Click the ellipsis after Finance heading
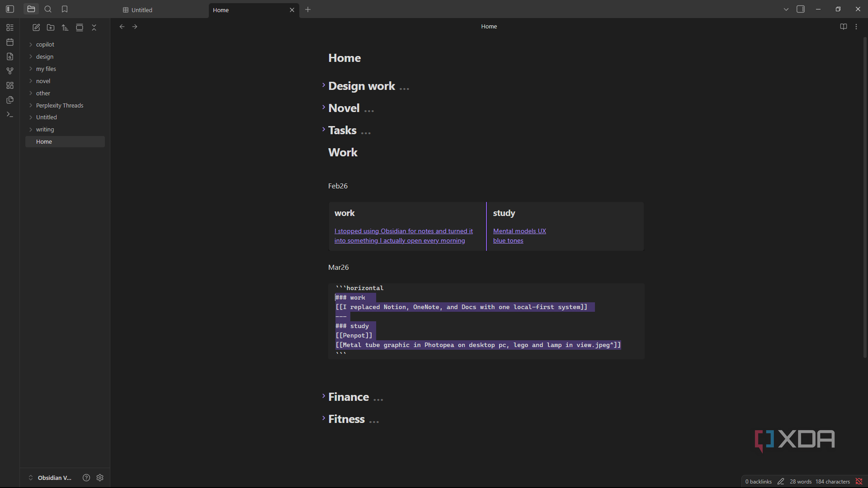 [378, 399]
